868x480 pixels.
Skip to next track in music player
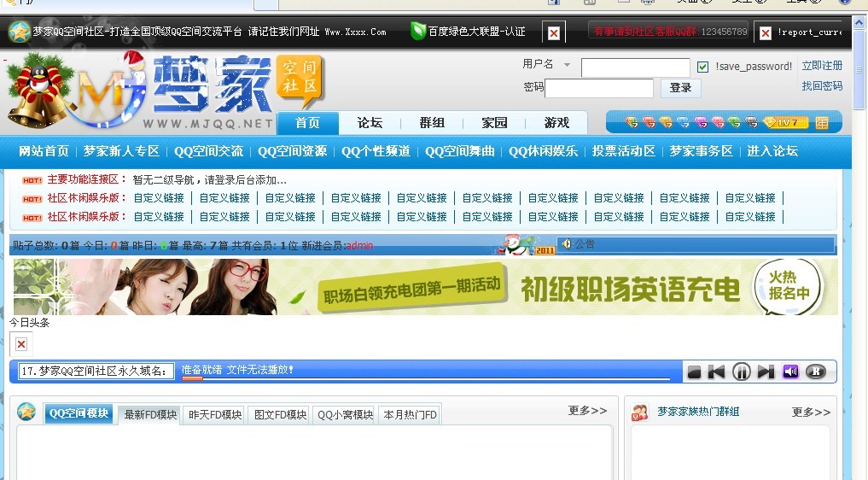766,372
